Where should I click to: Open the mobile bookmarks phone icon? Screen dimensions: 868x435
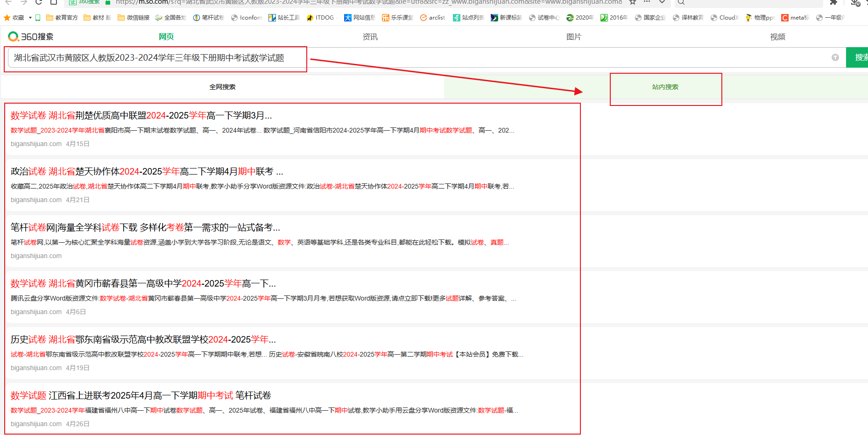click(x=38, y=18)
